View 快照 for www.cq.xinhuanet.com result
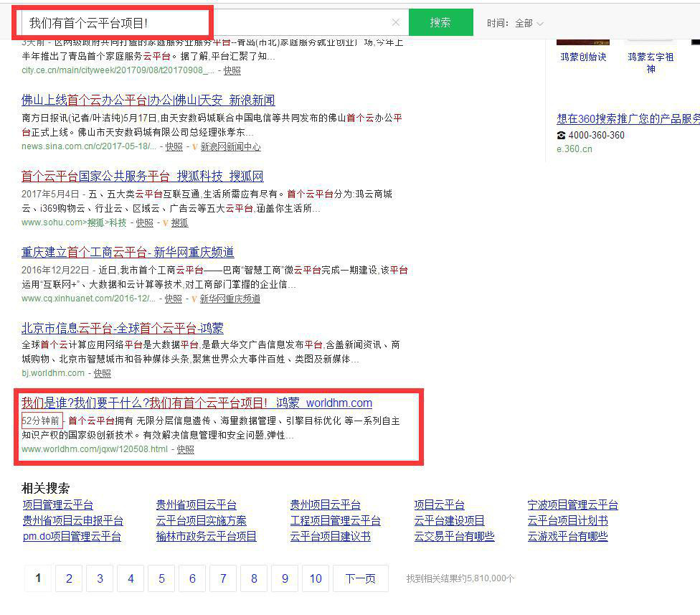The image size is (700, 615). coord(174,299)
